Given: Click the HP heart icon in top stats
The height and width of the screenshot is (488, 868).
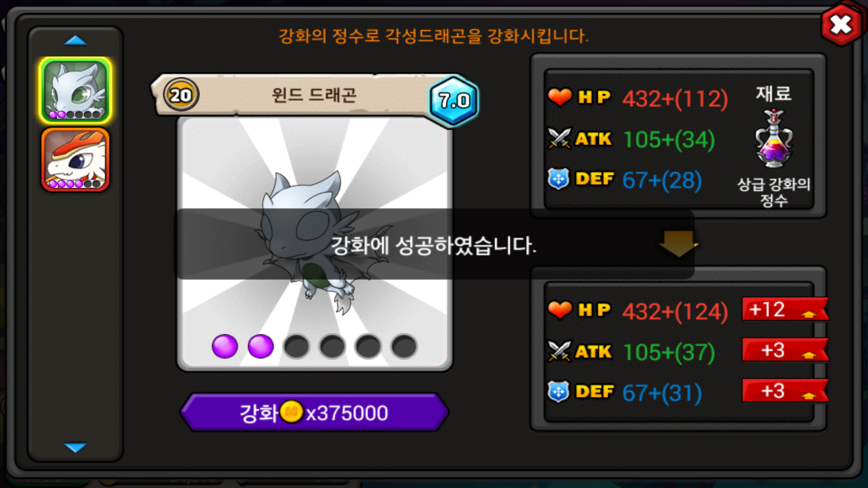Looking at the screenshot, I should [x=560, y=97].
